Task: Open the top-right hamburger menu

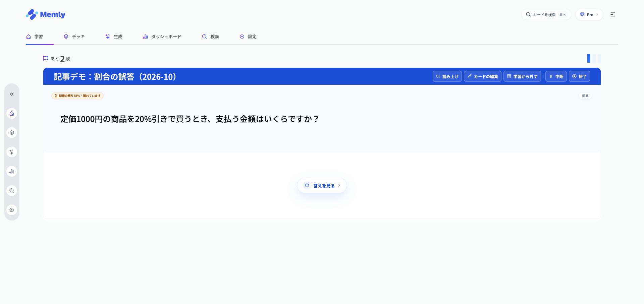Action: coord(613,14)
